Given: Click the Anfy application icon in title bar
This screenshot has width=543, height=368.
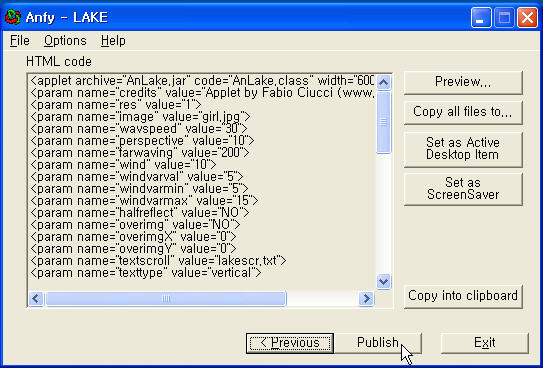Looking at the screenshot, I should [x=13, y=17].
